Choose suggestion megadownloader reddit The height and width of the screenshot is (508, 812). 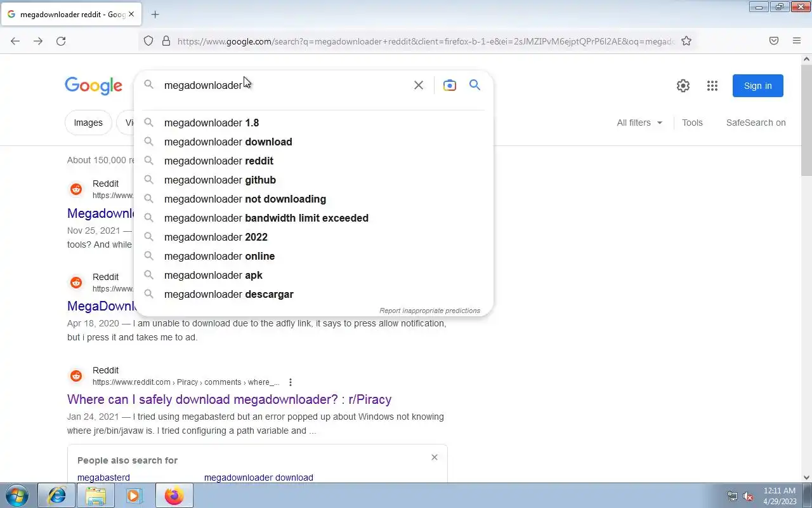coord(314,161)
